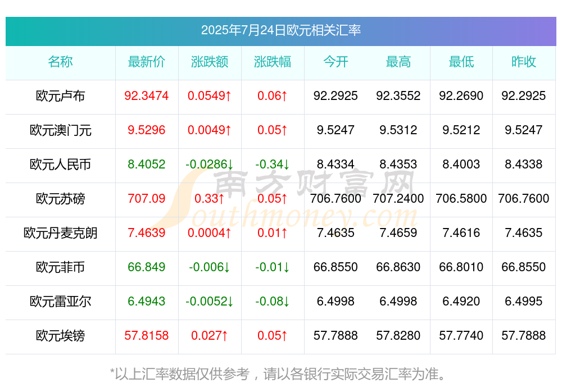Click high value 57.8280

(x=398, y=335)
